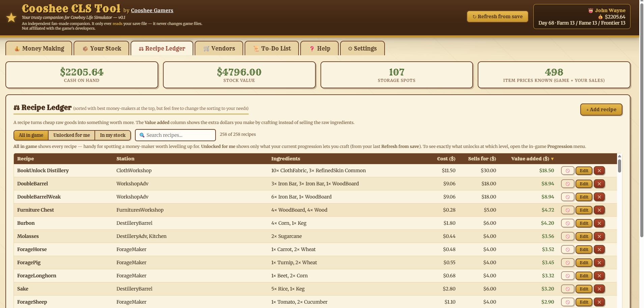Click the gold star logo icon
Image resolution: width=644 pixels, height=308 pixels.
pyautogui.click(x=11, y=18)
